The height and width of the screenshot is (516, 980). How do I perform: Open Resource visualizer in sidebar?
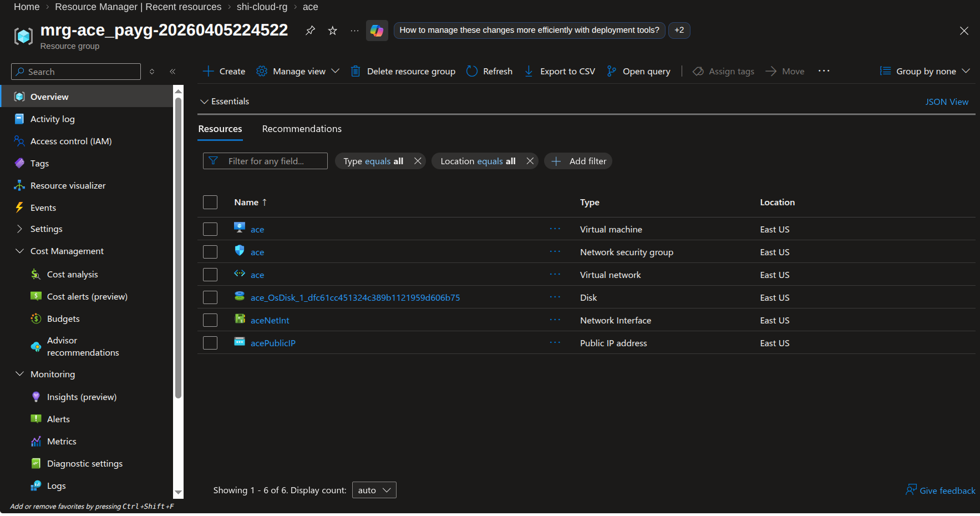click(68, 185)
